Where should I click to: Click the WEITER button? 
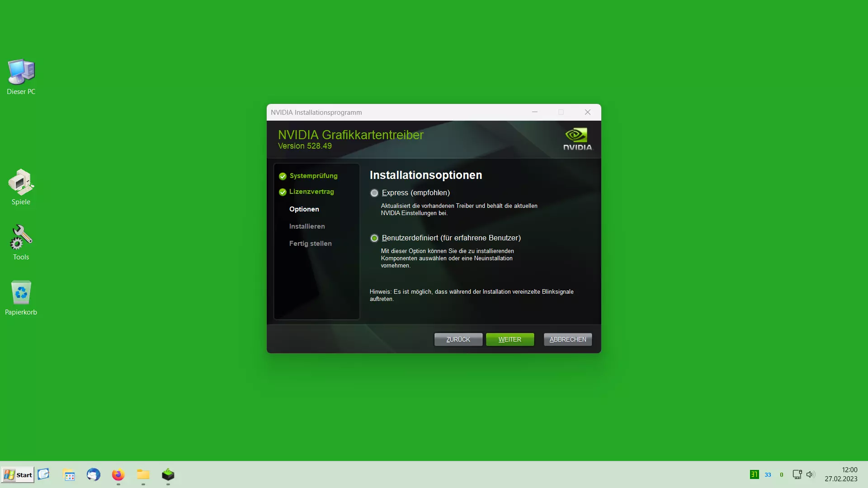point(510,339)
